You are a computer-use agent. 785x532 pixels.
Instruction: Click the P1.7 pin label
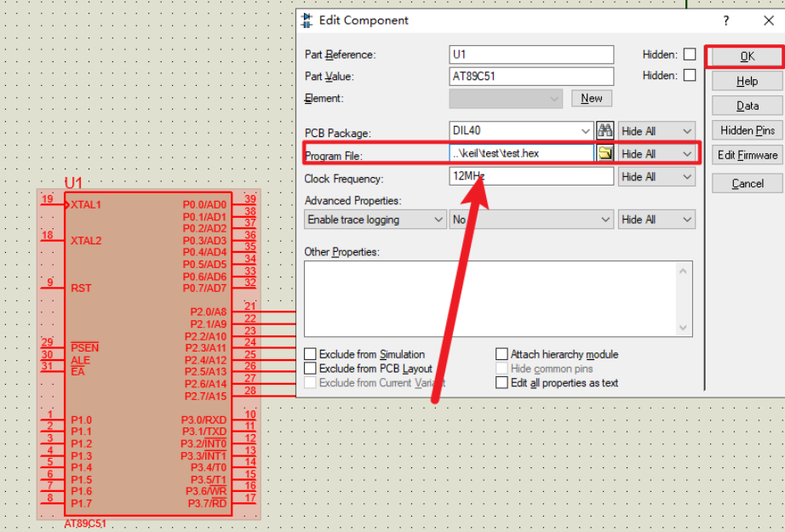pyautogui.click(x=81, y=503)
